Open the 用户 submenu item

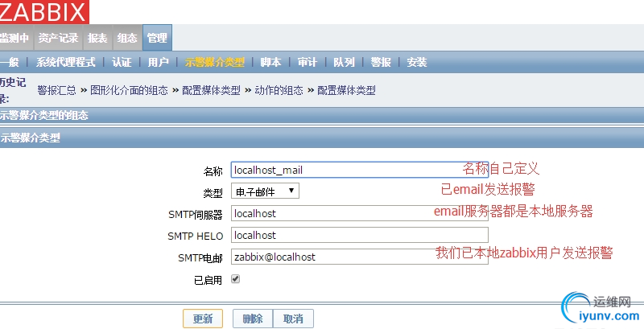click(158, 63)
